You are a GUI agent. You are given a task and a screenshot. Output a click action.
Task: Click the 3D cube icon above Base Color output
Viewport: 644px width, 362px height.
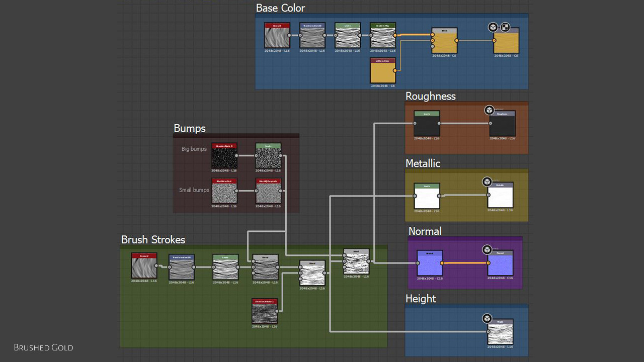[493, 27]
